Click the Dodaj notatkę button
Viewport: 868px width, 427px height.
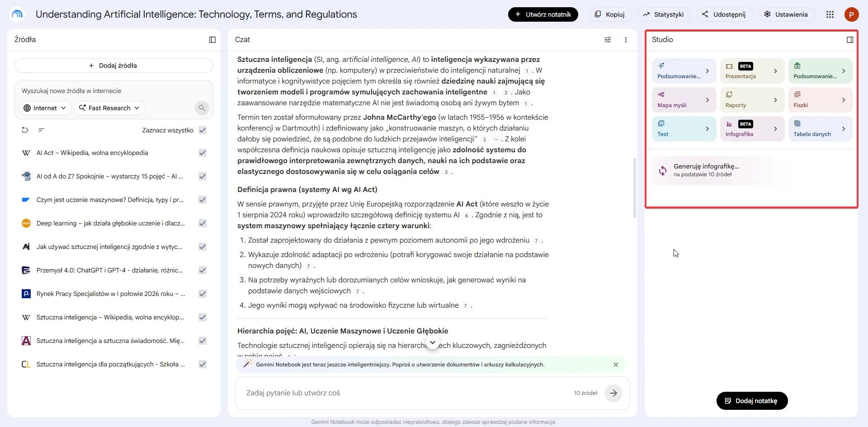752,401
